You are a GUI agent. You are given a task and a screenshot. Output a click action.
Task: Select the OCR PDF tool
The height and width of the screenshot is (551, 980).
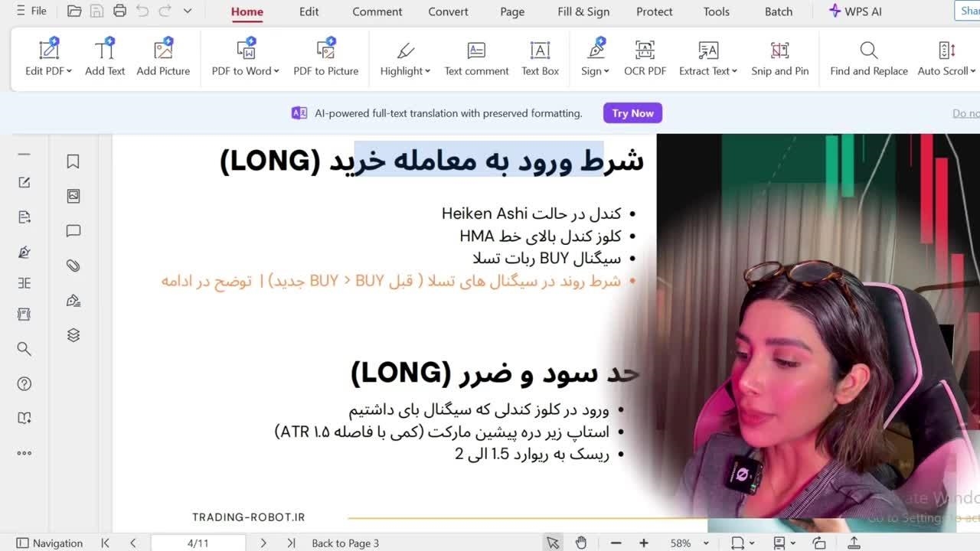(645, 58)
